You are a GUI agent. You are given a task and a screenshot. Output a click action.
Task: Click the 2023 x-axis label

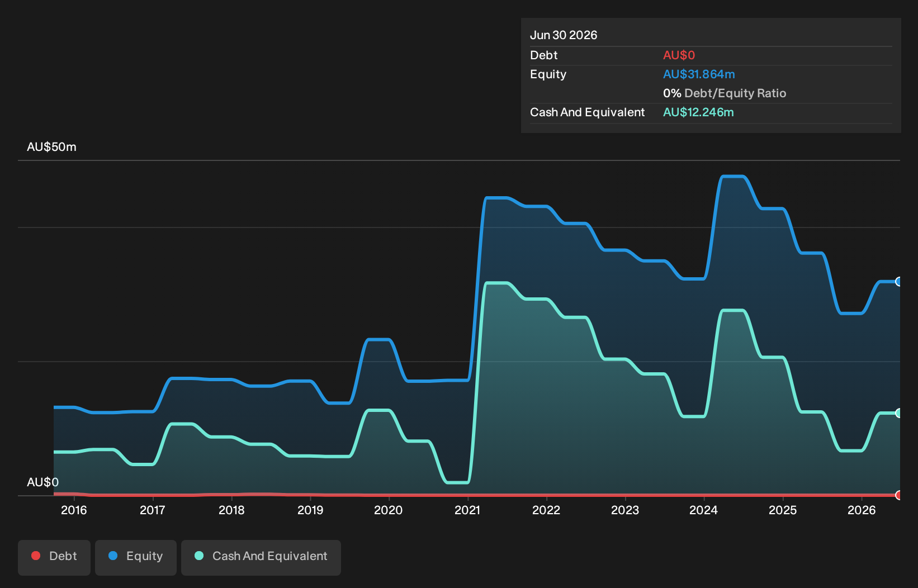coord(625,510)
